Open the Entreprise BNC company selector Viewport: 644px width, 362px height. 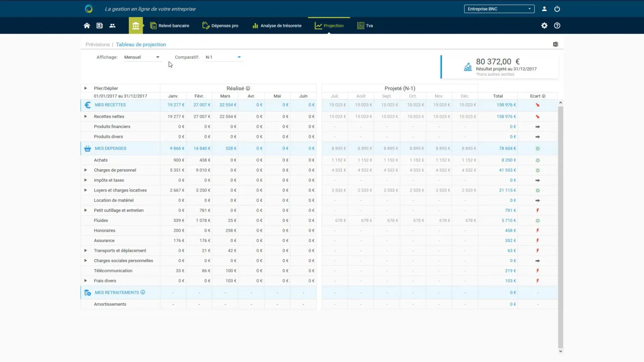pos(499,9)
